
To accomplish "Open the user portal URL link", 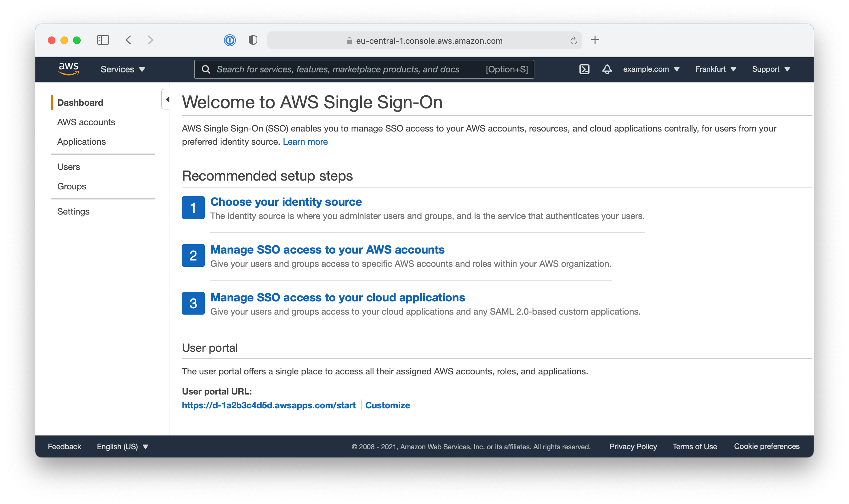I will click(x=269, y=405).
